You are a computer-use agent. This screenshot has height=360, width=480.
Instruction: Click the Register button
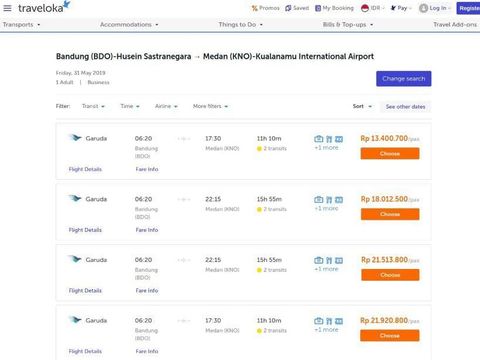pyautogui.click(x=468, y=8)
